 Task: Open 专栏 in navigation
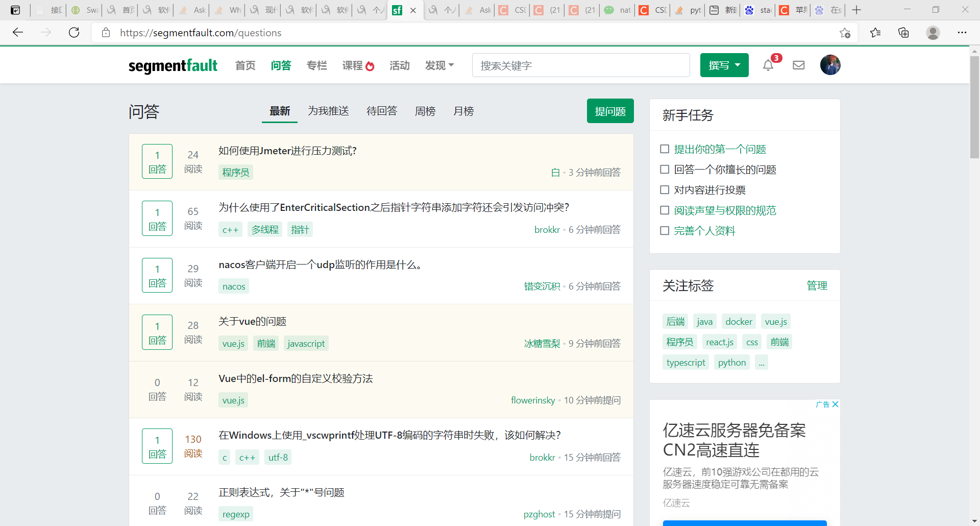(316, 65)
